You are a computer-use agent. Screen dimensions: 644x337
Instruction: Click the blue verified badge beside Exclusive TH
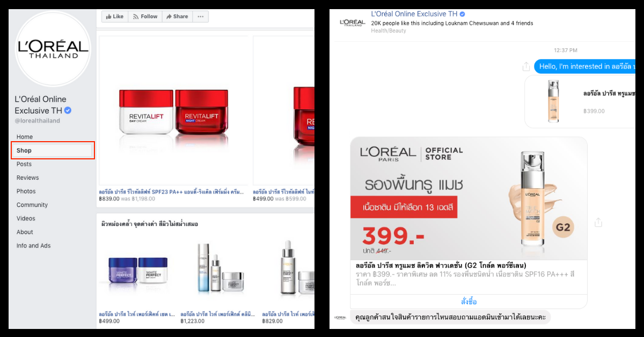point(68,111)
